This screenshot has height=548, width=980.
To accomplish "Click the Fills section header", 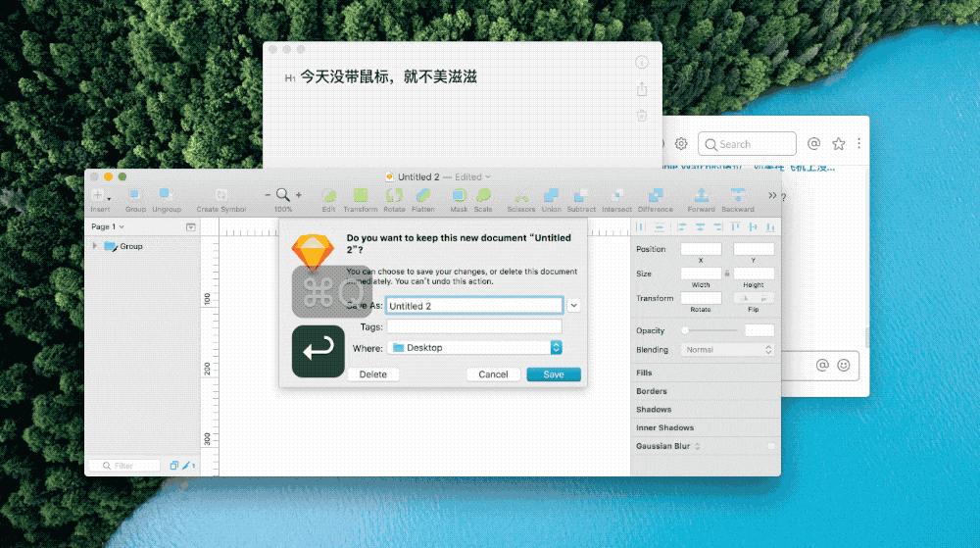I will pos(644,374).
